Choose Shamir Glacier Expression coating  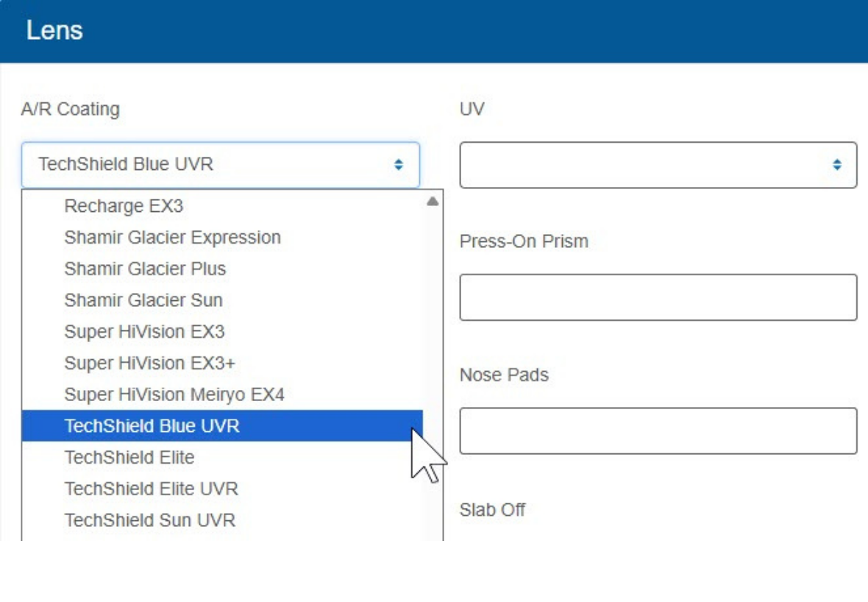pyautogui.click(x=172, y=238)
